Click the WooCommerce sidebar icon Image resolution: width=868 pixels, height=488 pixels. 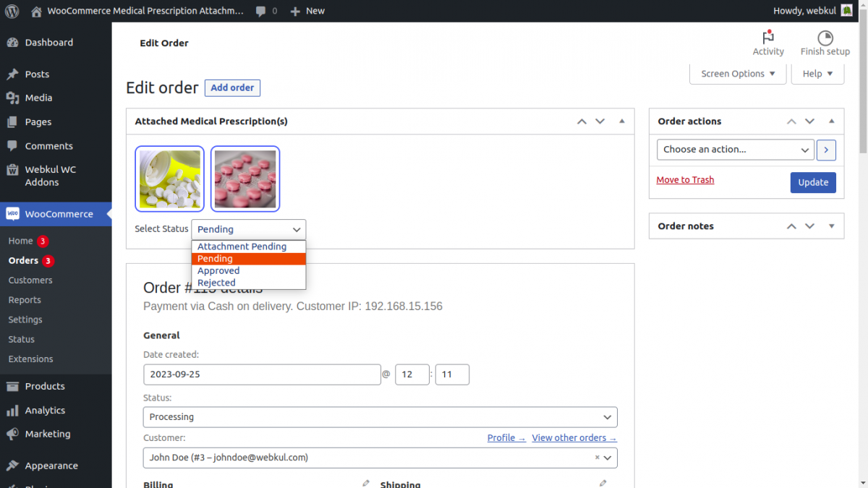click(x=12, y=213)
